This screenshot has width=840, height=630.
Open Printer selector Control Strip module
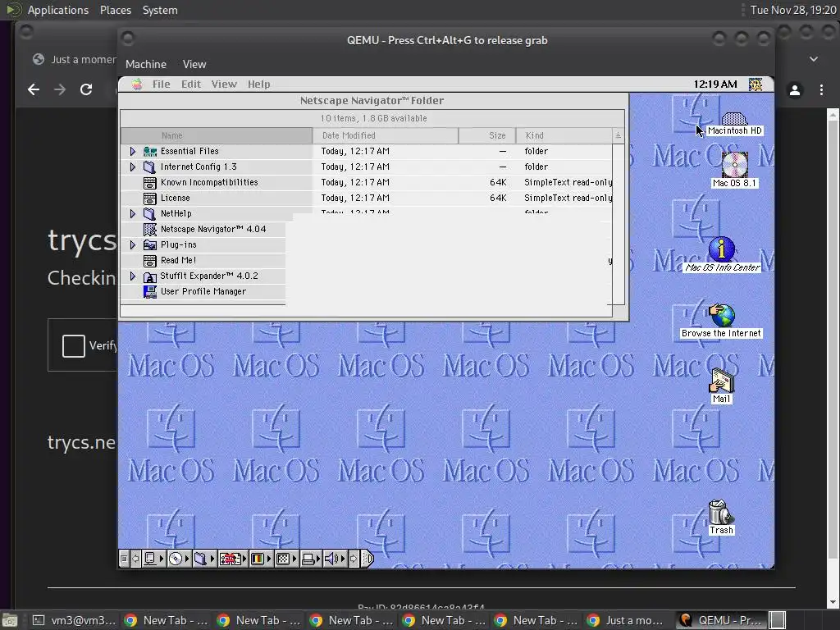pyautogui.click(x=311, y=559)
